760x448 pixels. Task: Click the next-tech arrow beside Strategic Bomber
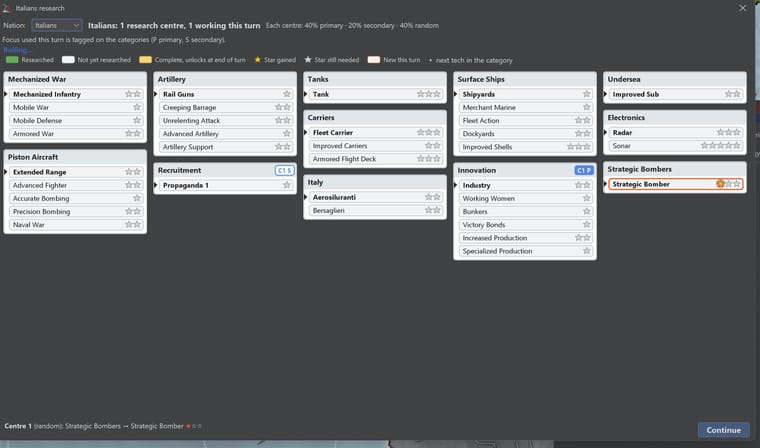(x=605, y=184)
